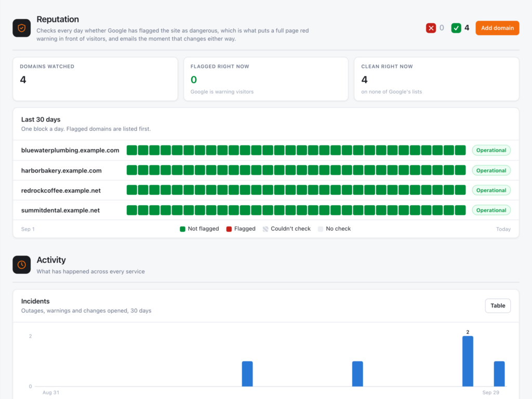Viewport: 532px width, 399px height.
Task: Click the Add domain button
Action: pos(497,28)
